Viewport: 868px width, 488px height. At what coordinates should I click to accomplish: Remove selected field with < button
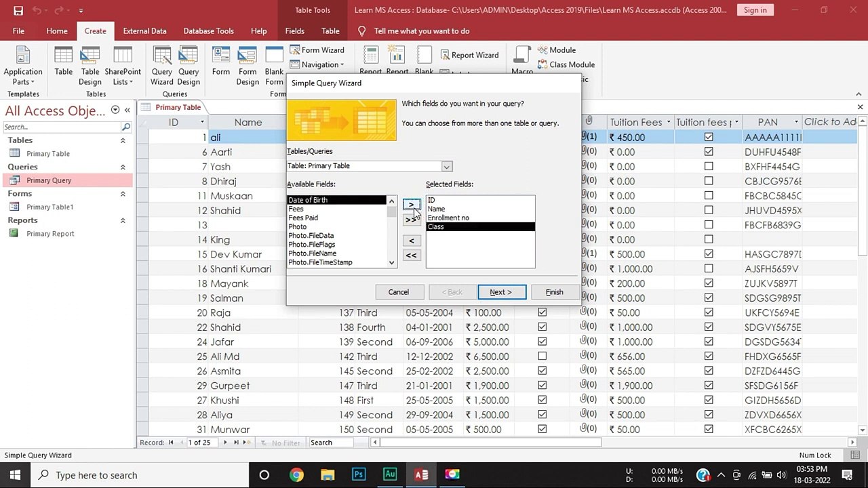[x=411, y=241]
